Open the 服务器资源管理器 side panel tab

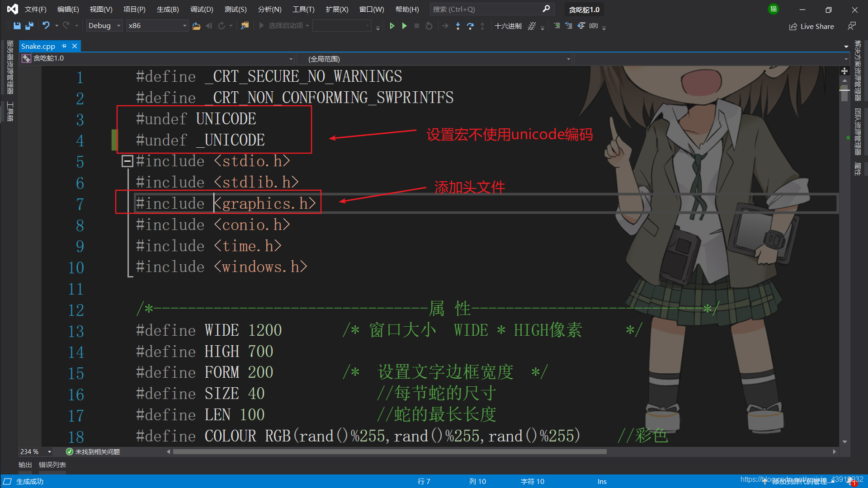(10, 67)
